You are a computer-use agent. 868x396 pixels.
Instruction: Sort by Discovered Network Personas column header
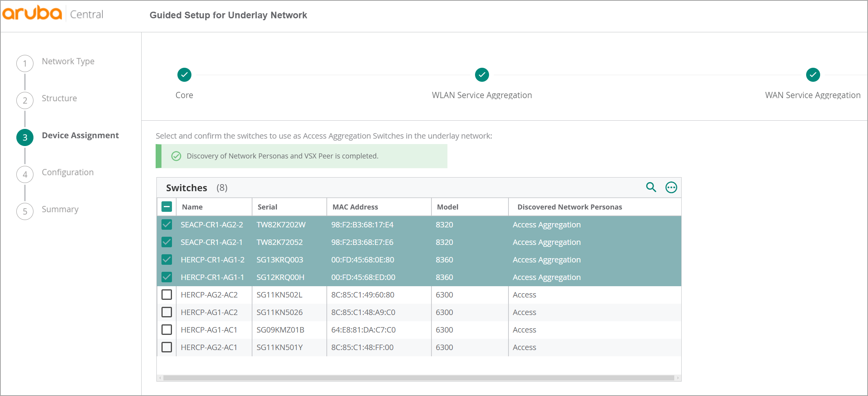[x=570, y=207]
